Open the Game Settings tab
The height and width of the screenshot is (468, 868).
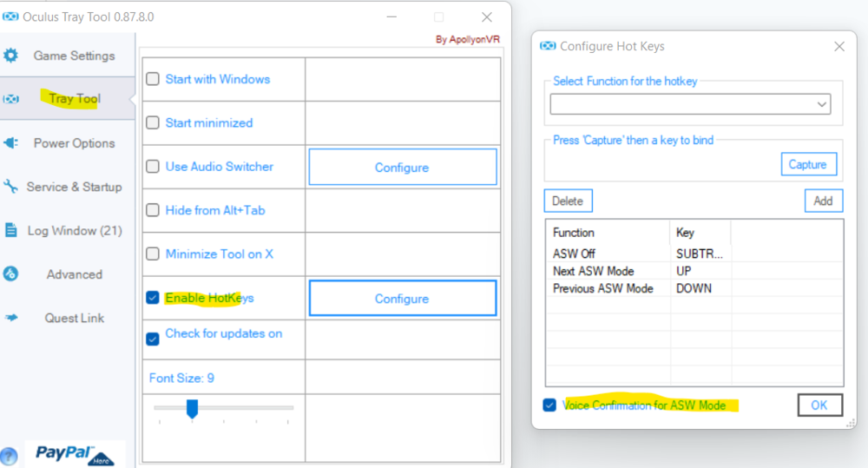click(x=68, y=56)
